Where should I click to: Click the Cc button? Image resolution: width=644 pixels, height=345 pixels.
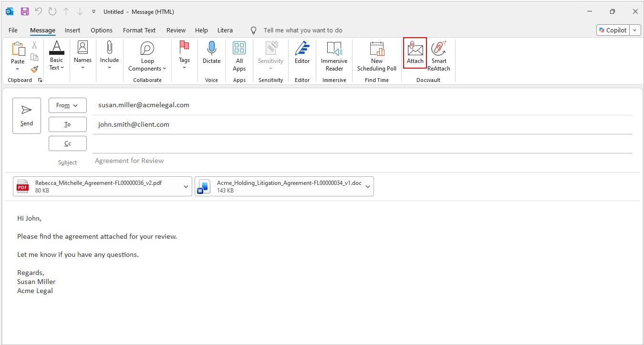[x=68, y=143]
